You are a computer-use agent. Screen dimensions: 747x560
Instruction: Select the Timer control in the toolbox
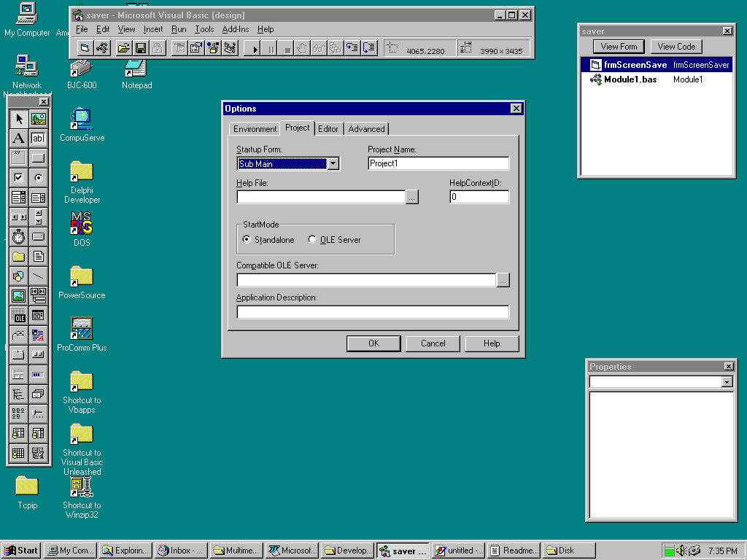(x=18, y=236)
